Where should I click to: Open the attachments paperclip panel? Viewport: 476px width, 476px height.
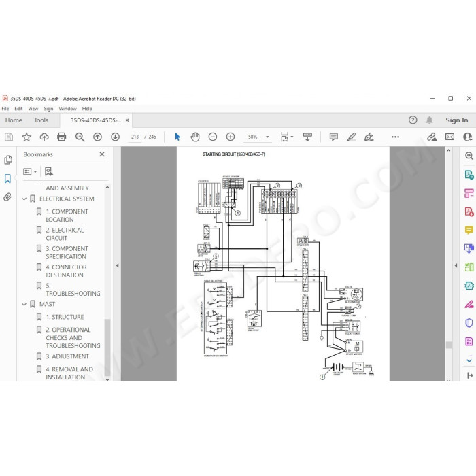7,197
